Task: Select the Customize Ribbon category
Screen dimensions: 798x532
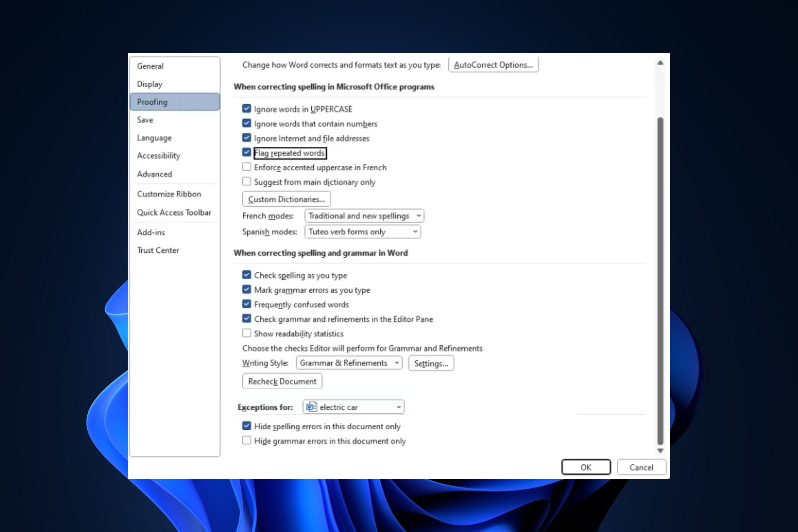Action: tap(169, 194)
